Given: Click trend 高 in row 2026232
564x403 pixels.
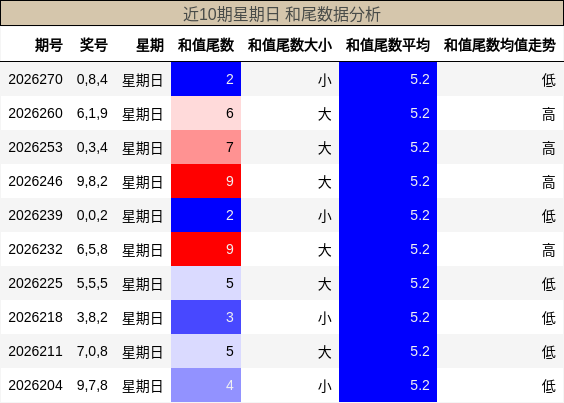Looking at the screenshot, I should coord(549,250).
